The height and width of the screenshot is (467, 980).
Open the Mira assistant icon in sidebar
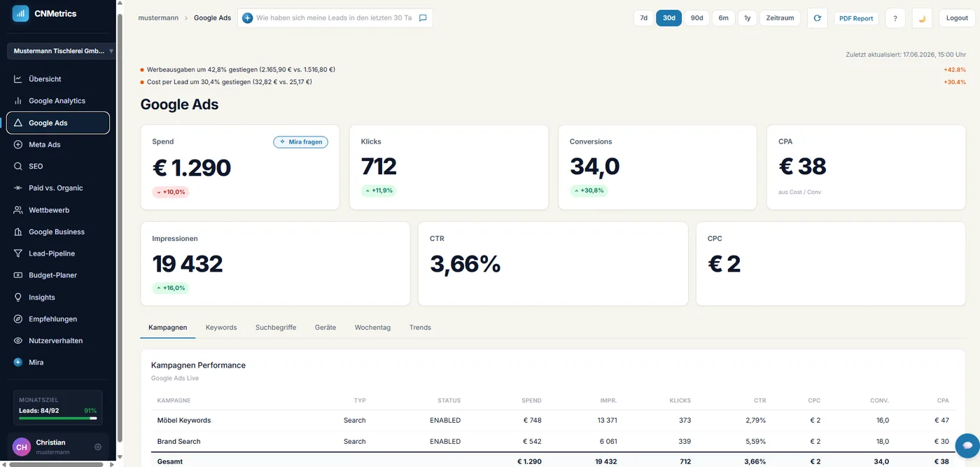pyautogui.click(x=18, y=363)
